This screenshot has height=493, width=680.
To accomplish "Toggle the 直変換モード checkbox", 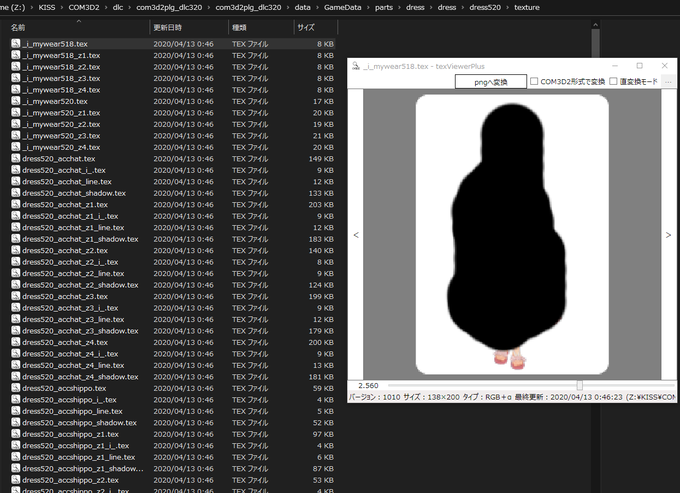I will click(613, 81).
